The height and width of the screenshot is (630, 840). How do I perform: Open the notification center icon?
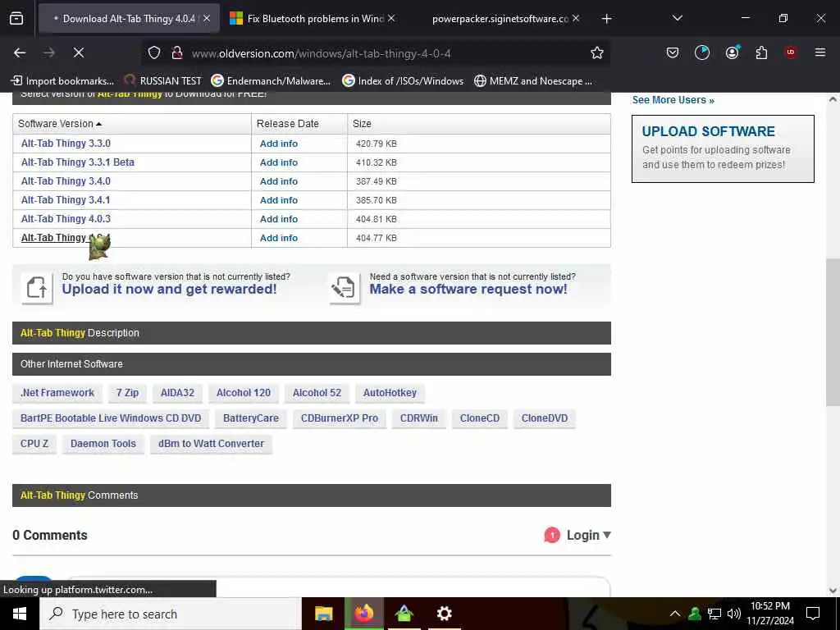click(813, 614)
